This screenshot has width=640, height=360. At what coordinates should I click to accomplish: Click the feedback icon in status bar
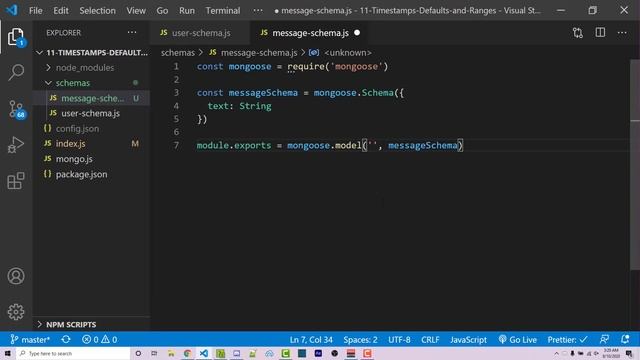[604, 339]
